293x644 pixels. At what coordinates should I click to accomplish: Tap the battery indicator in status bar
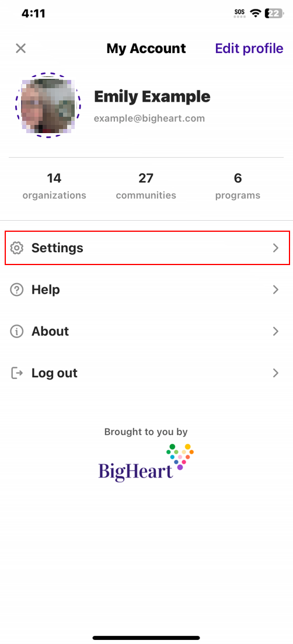click(274, 13)
